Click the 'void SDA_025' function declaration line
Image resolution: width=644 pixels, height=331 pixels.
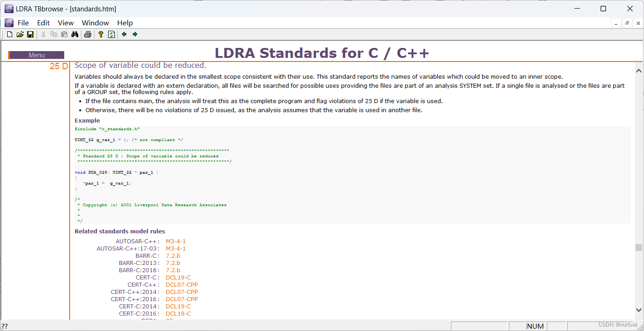[116, 172]
